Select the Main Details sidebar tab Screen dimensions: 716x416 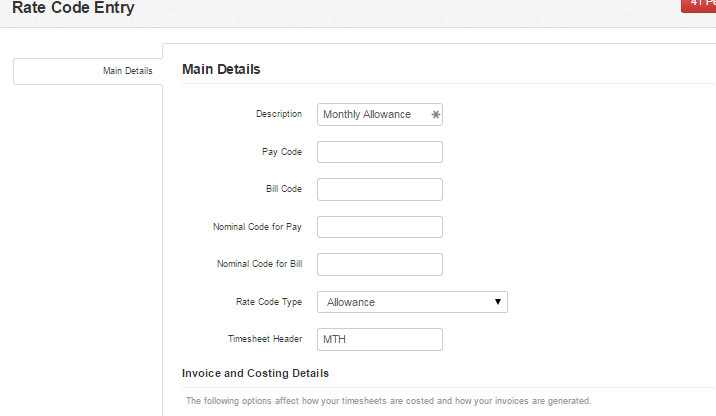click(x=88, y=71)
